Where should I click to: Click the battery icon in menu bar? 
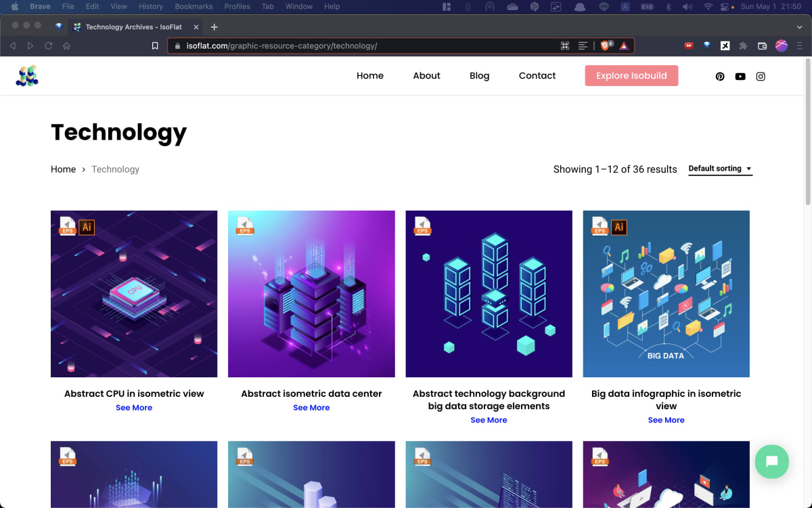pos(647,7)
